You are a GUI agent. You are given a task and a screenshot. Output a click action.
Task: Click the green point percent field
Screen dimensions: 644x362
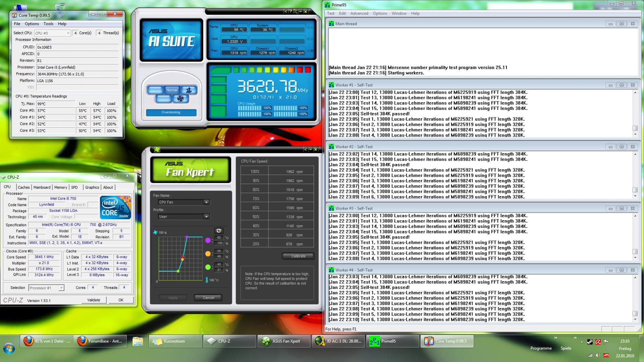coord(219,270)
